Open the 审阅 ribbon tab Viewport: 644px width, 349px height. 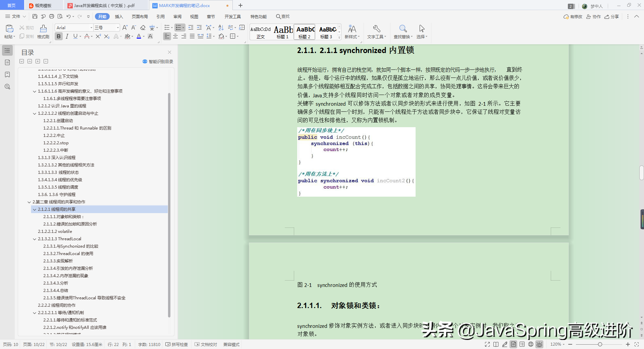(177, 16)
